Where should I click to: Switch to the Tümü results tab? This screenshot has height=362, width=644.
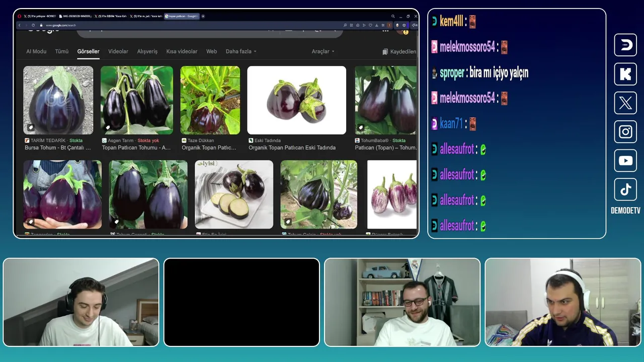tap(62, 51)
